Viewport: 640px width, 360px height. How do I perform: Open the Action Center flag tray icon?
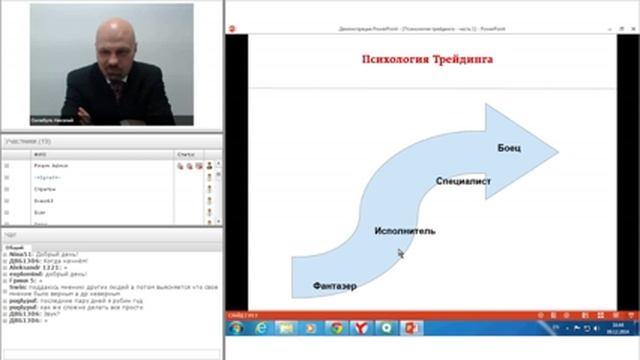coord(577,328)
